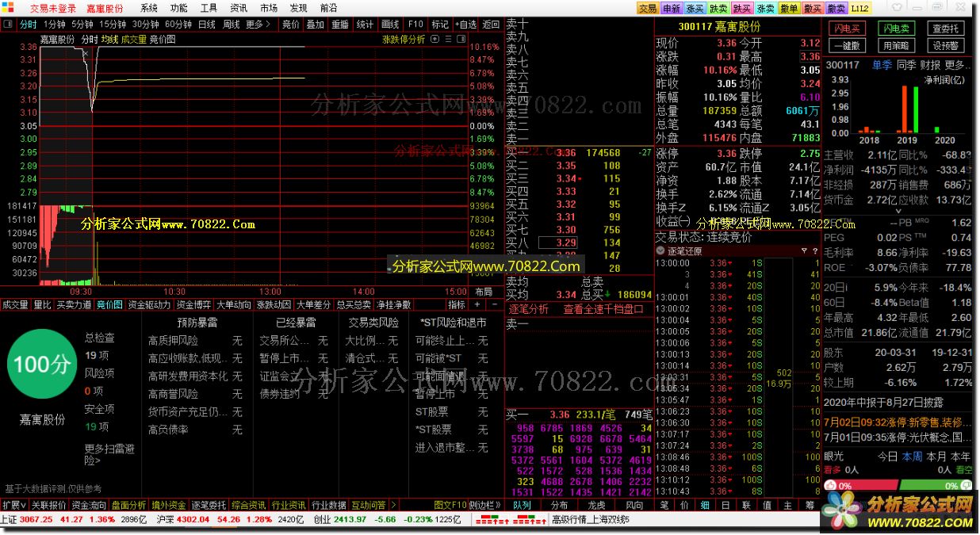Open F10 company info
980x535 pixels.
pos(415,25)
